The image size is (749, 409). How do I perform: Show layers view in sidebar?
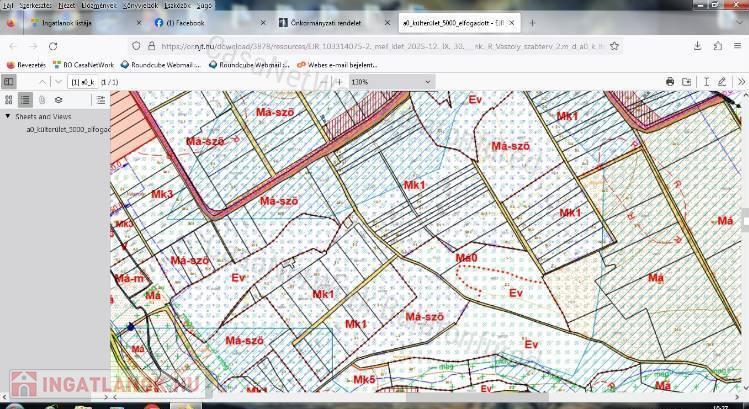pyautogui.click(x=59, y=100)
